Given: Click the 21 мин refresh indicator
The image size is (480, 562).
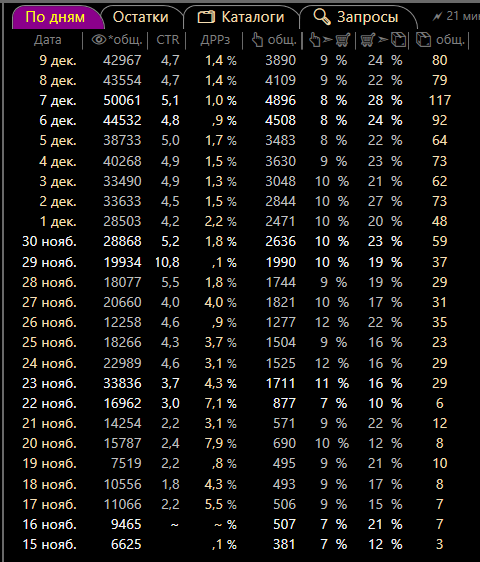Looking at the screenshot, I should (456, 16).
